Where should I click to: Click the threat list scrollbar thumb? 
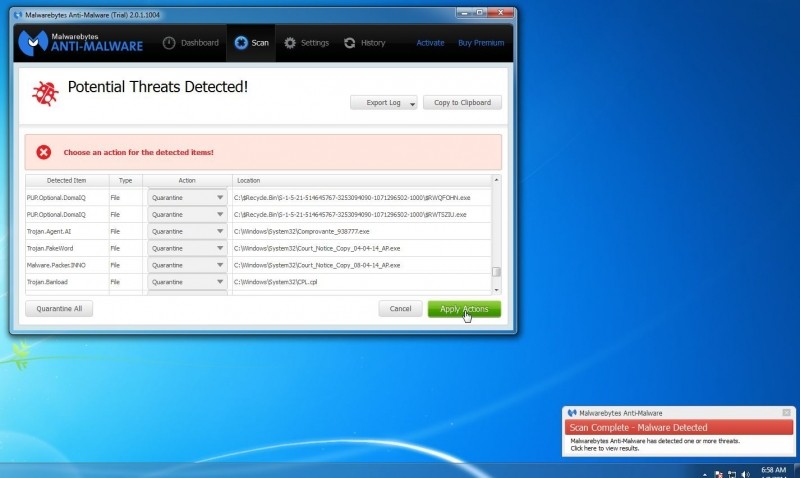496,272
